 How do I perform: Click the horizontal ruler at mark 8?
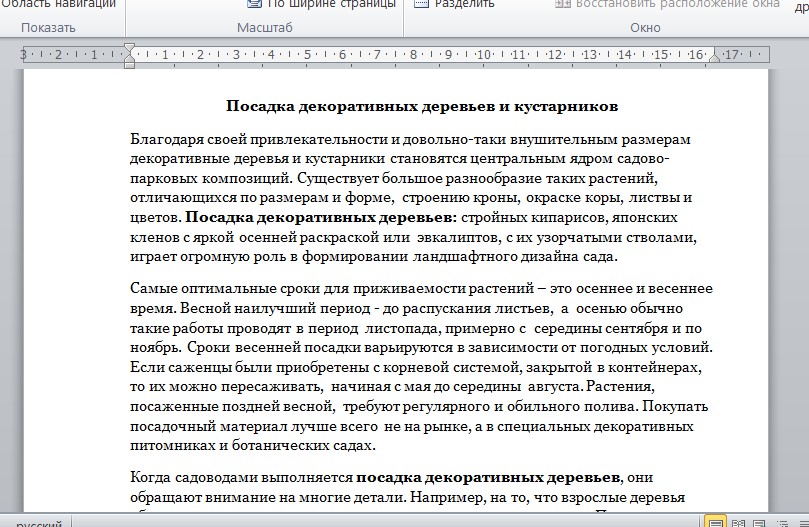pos(413,54)
